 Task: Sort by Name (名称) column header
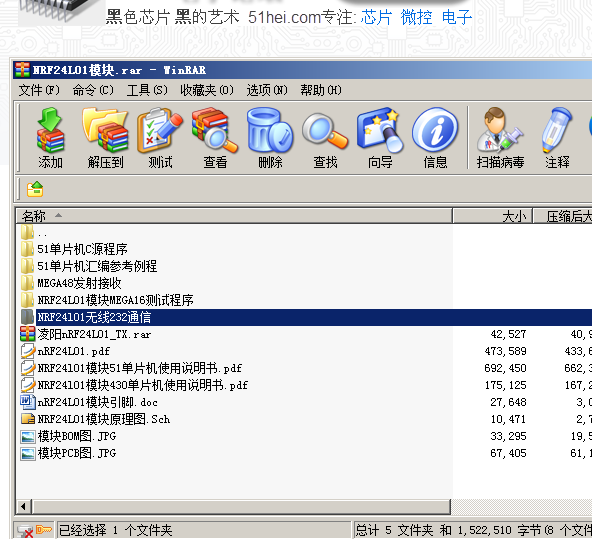234,216
